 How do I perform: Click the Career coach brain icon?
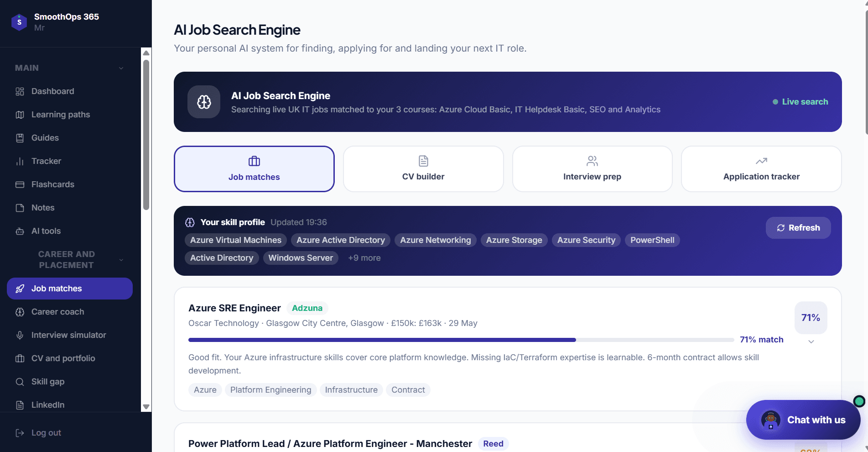(x=20, y=312)
